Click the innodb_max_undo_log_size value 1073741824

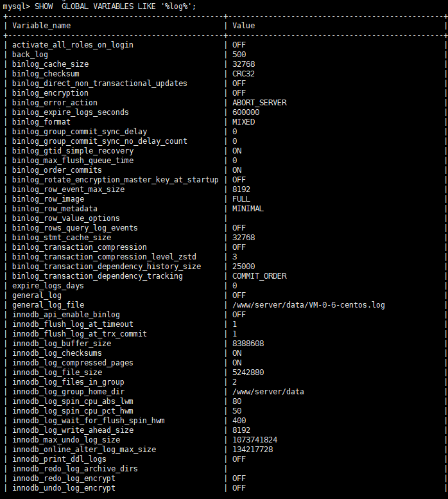pos(255,440)
